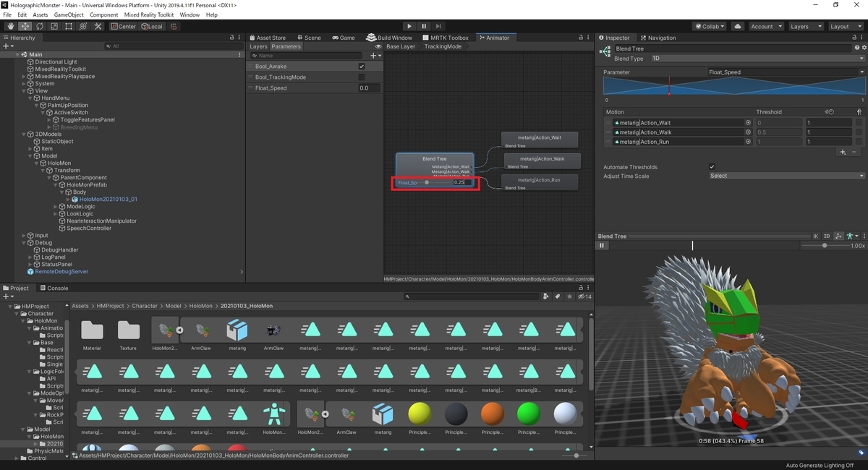Select RemoteDebugServer in Hierarchy
This screenshot has height=470, width=868.
[x=61, y=272]
